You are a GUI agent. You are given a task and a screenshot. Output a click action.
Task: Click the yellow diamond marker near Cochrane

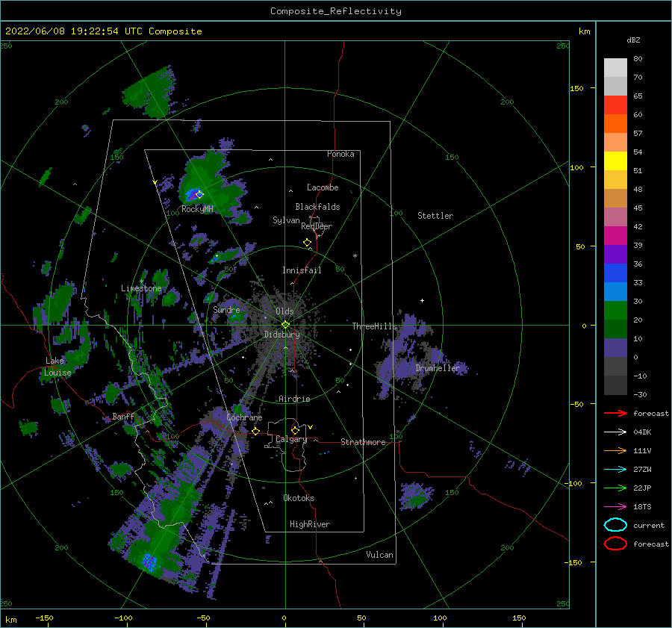coord(255,432)
